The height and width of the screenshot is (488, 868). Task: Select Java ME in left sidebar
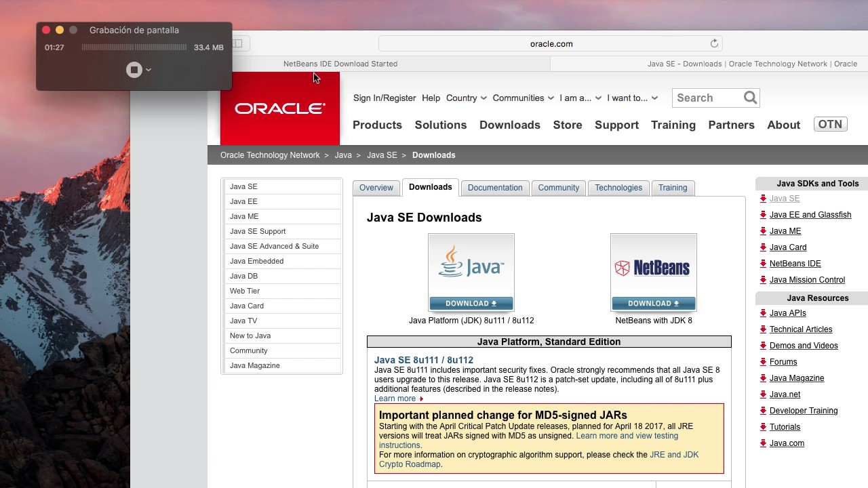point(281,216)
